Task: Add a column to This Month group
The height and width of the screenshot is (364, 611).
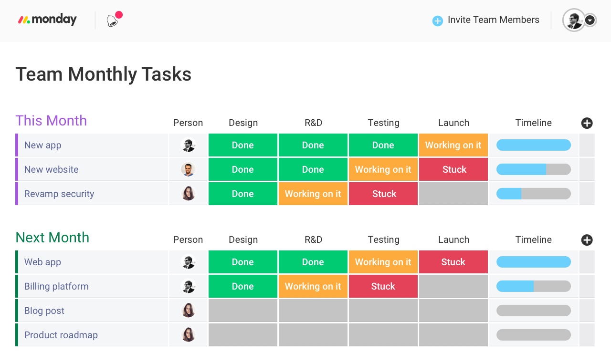Action: tap(587, 123)
